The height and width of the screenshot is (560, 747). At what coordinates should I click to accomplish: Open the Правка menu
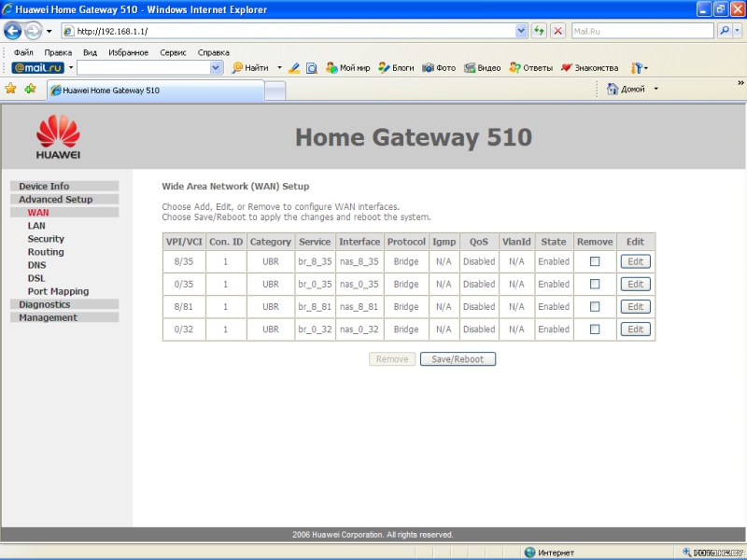pyautogui.click(x=58, y=52)
